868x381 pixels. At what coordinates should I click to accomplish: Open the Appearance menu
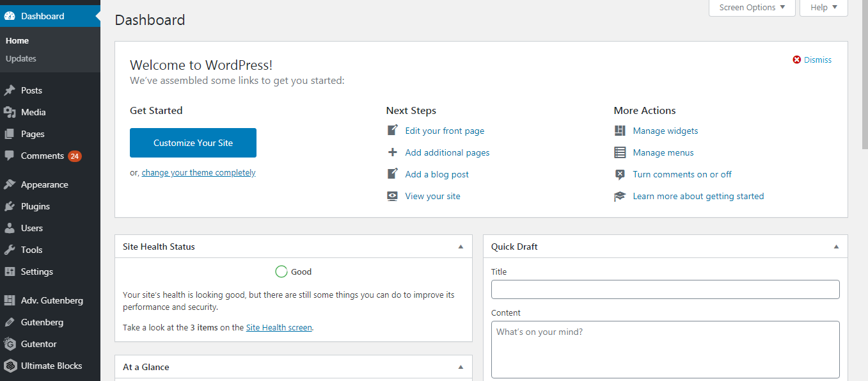tap(50, 184)
